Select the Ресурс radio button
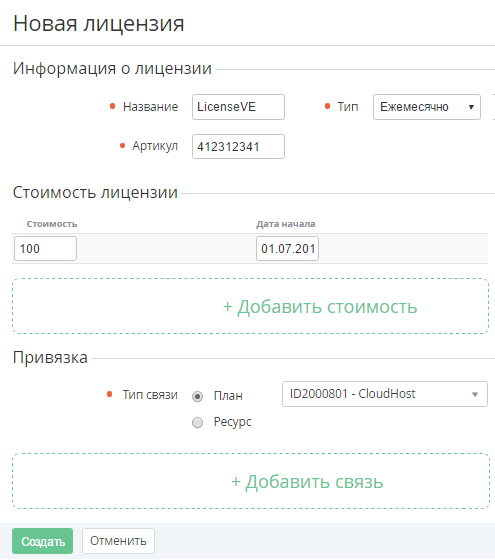The width and height of the screenshot is (495, 560). (x=198, y=422)
